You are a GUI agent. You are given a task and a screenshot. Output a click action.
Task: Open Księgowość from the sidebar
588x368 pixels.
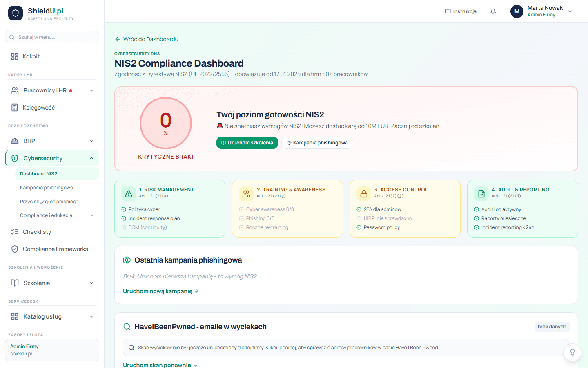[x=52, y=108]
